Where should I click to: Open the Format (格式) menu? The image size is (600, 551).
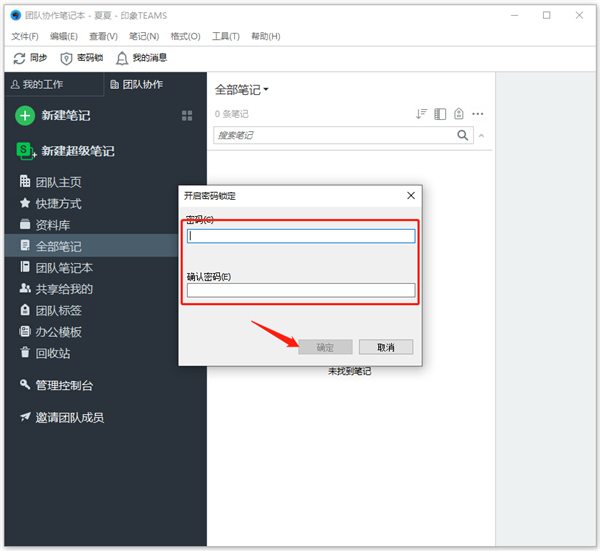click(185, 36)
